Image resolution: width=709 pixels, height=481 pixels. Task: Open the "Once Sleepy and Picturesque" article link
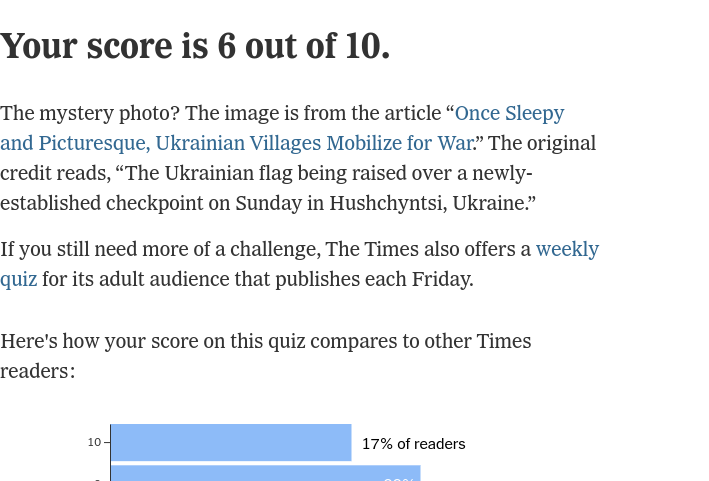coord(509,113)
